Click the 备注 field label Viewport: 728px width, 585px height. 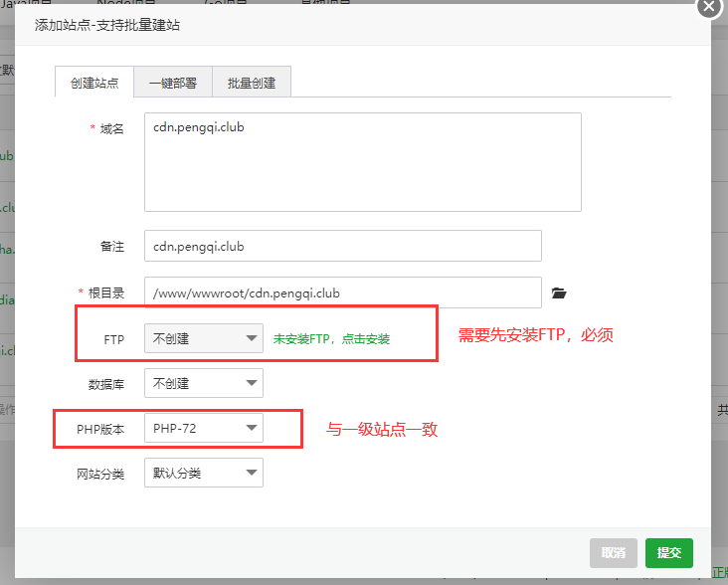point(112,246)
